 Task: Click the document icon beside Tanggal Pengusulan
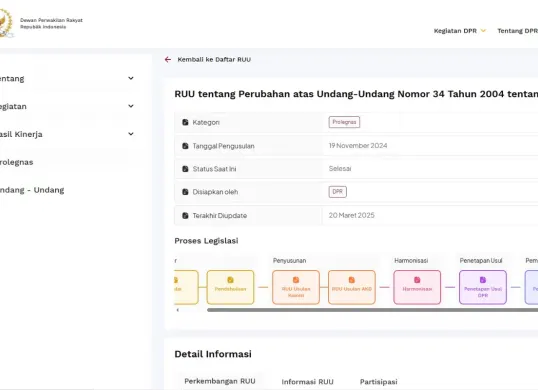(185, 146)
